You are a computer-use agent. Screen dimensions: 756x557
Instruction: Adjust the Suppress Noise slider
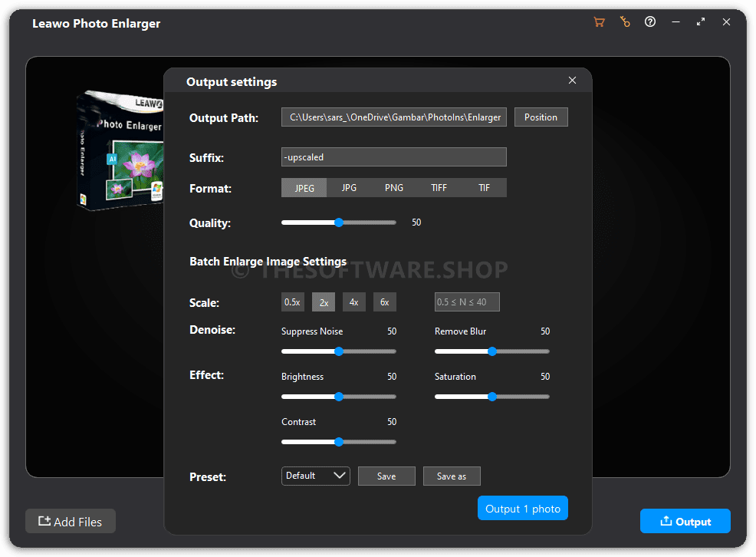(x=339, y=351)
